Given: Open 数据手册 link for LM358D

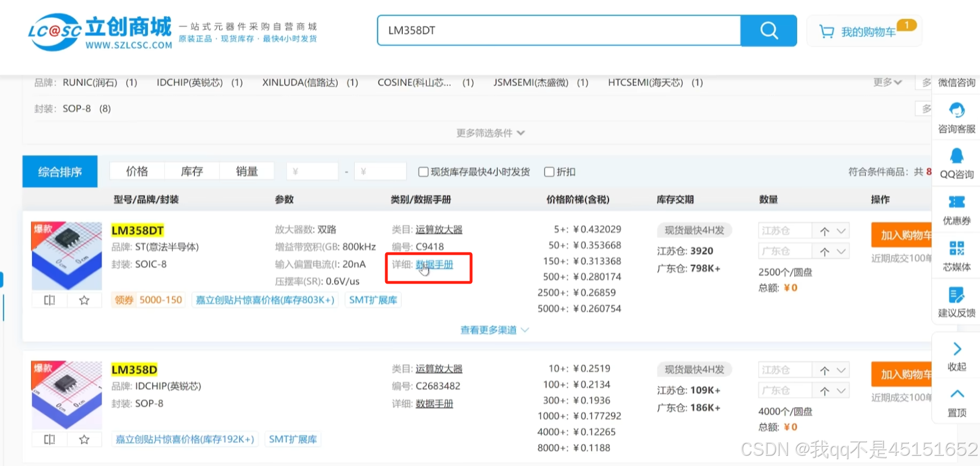Looking at the screenshot, I should point(434,404).
